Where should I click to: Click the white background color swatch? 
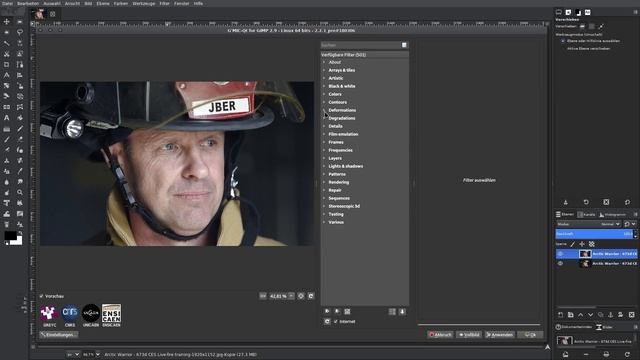(18, 241)
